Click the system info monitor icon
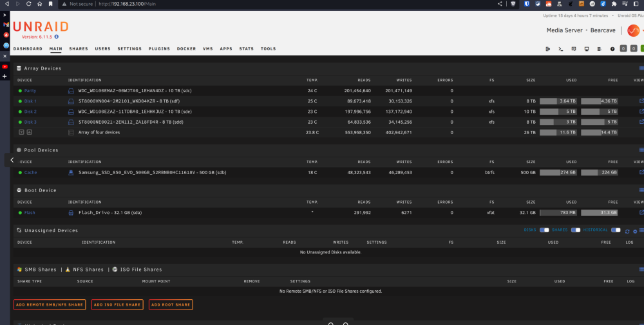 tap(587, 49)
